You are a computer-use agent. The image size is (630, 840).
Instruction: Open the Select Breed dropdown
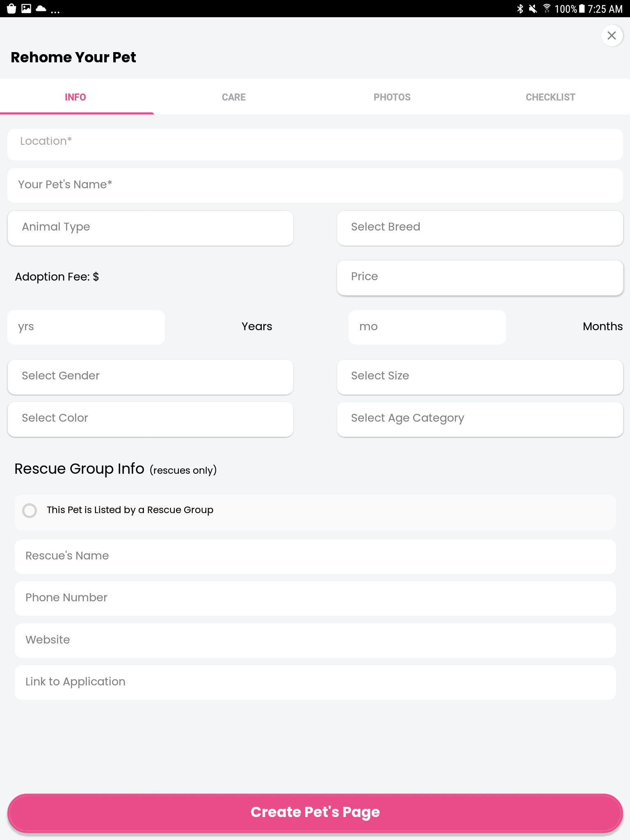coord(479,228)
